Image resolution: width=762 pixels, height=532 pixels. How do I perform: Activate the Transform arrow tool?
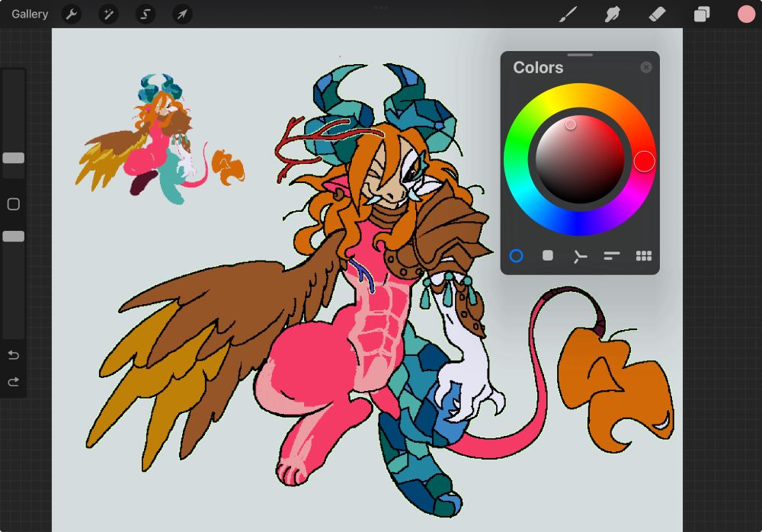pyautogui.click(x=182, y=14)
